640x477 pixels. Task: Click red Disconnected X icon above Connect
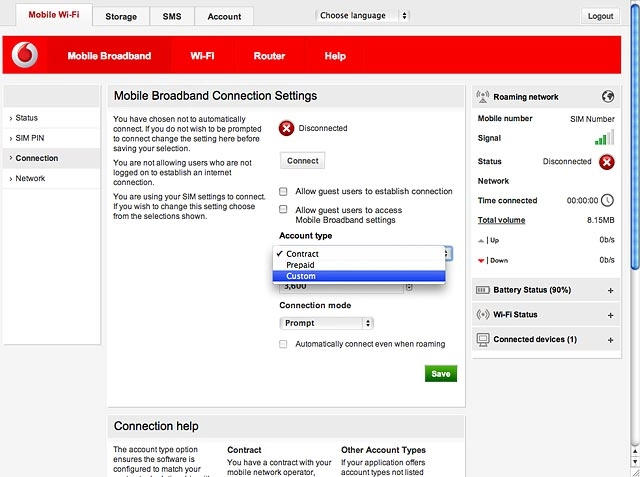(x=287, y=128)
